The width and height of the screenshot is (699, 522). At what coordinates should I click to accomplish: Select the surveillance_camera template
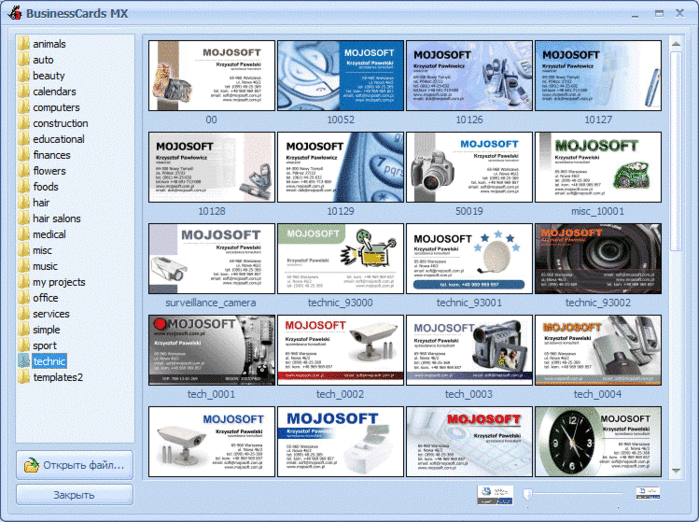pos(211,259)
